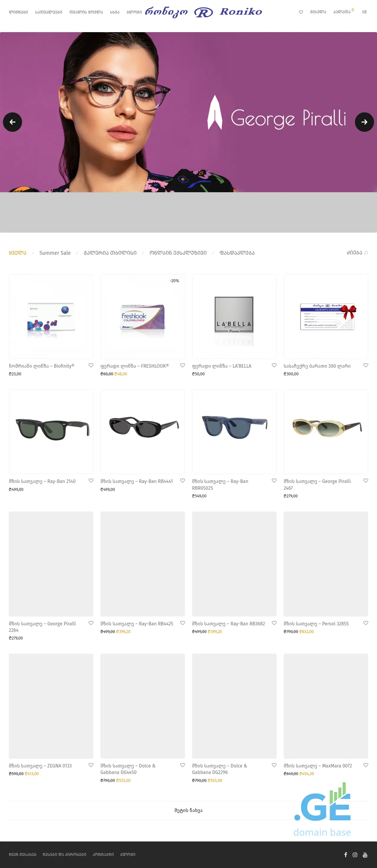The width and height of the screenshot is (377, 868).
Task: Toggle wishlist heart for Ray-Ban RB4441
Action: pos(182,481)
